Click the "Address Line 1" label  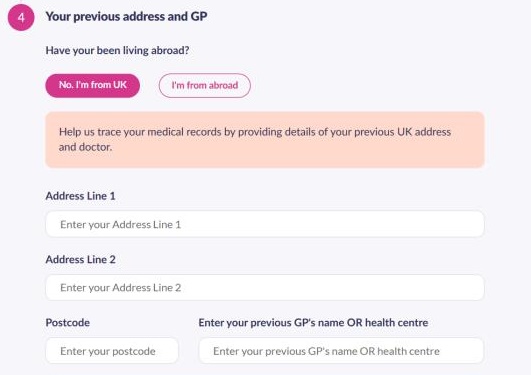80,196
